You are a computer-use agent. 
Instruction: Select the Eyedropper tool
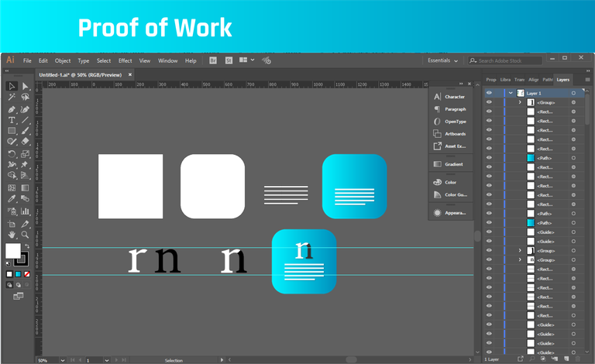tap(12, 198)
